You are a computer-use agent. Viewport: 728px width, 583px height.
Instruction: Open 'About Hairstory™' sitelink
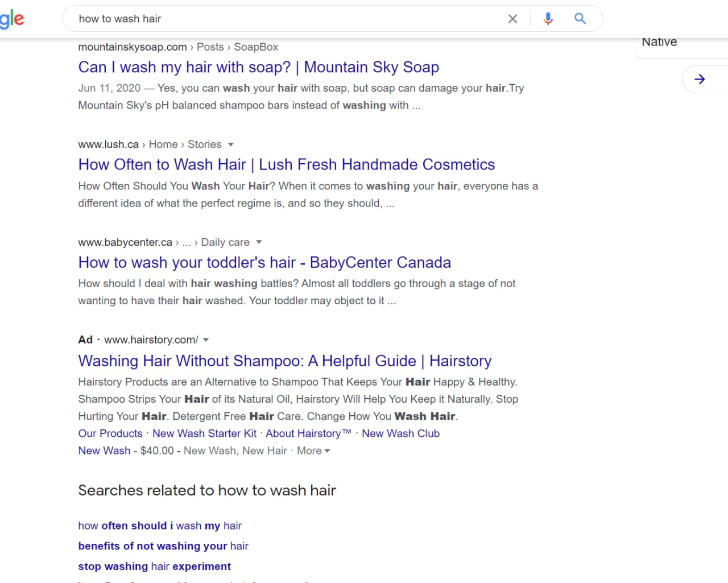pyautogui.click(x=308, y=433)
